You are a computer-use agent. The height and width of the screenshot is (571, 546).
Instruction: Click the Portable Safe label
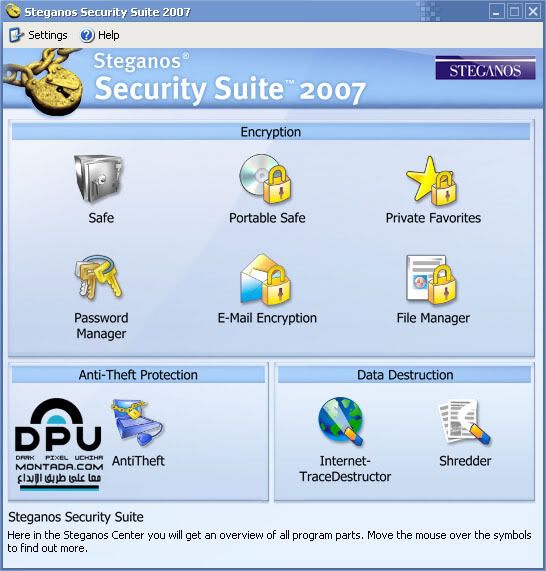[267, 218]
